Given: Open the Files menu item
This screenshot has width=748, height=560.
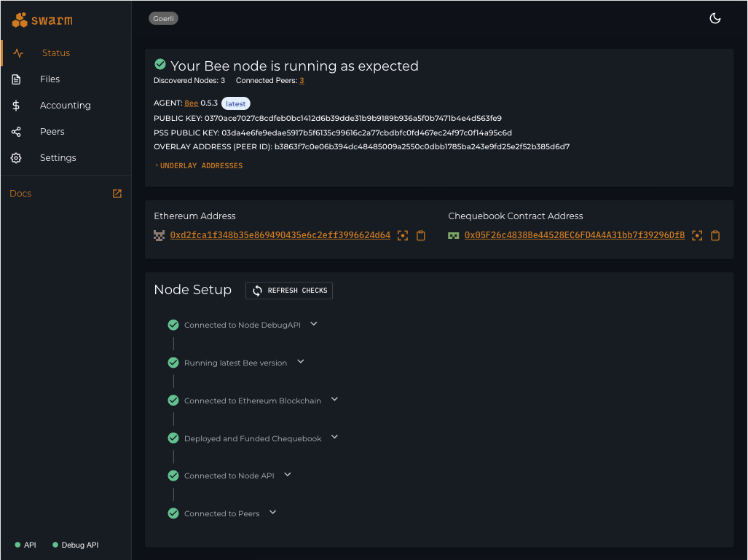Looking at the screenshot, I should [x=50, y=79].
